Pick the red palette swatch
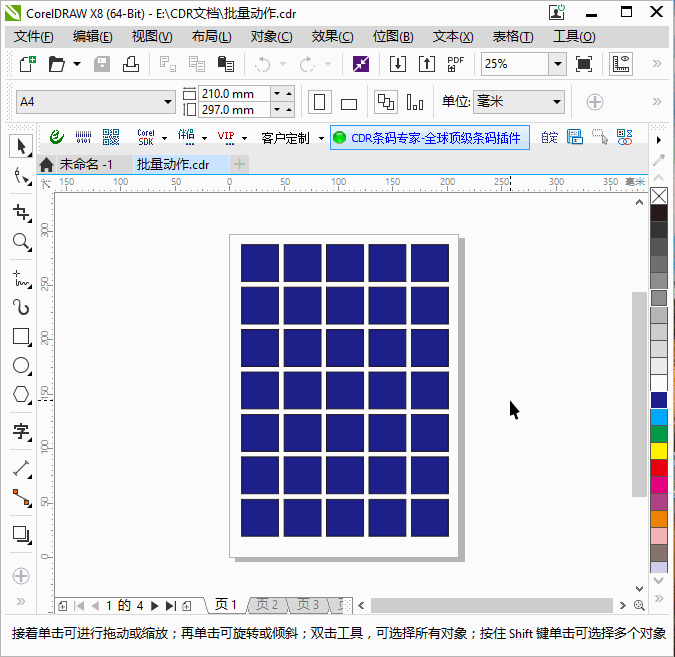This screenshot has height=657, width=675. (x=659, y=468)
